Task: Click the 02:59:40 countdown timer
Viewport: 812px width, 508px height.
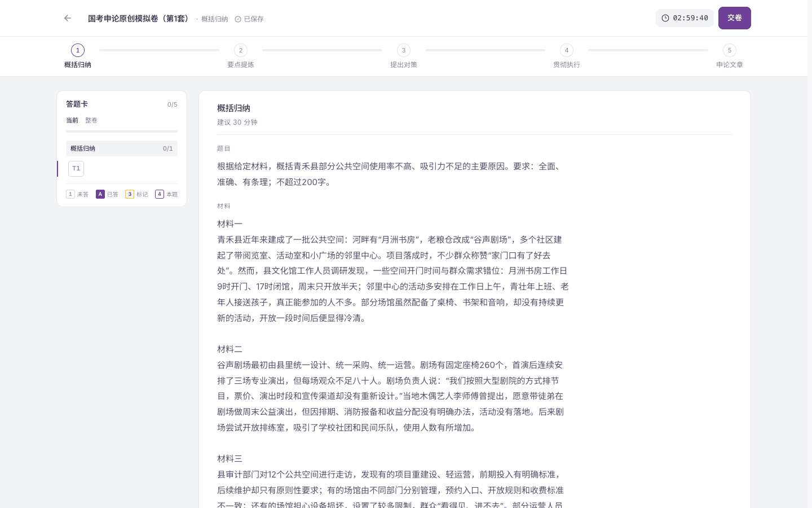Action: 685,18
